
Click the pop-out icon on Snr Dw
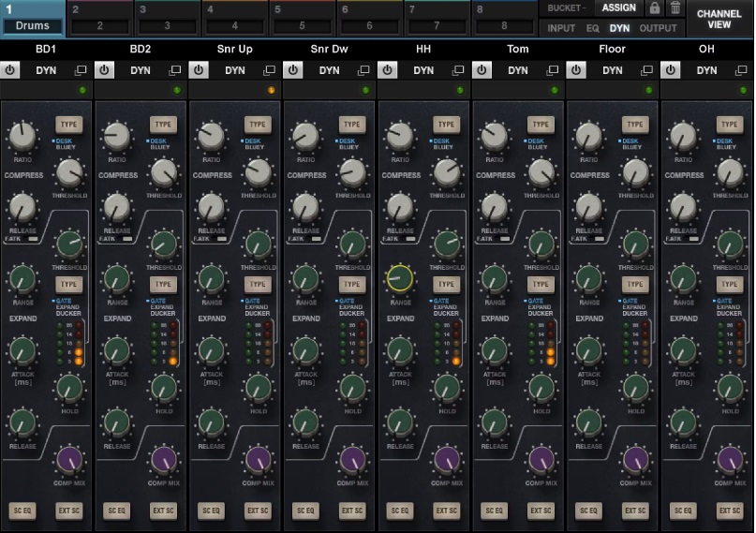click(363, 70)
